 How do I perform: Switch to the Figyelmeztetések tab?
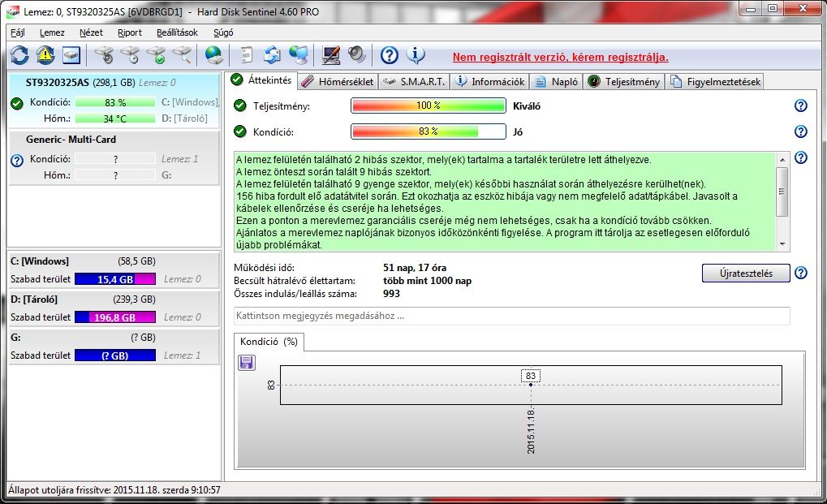tap(715, 82)
